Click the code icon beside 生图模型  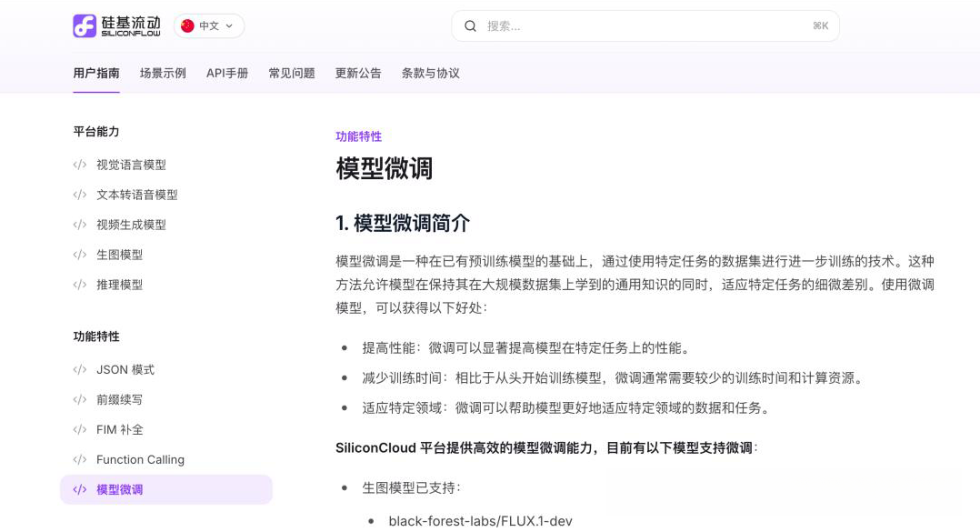click(x=79, y=255)
